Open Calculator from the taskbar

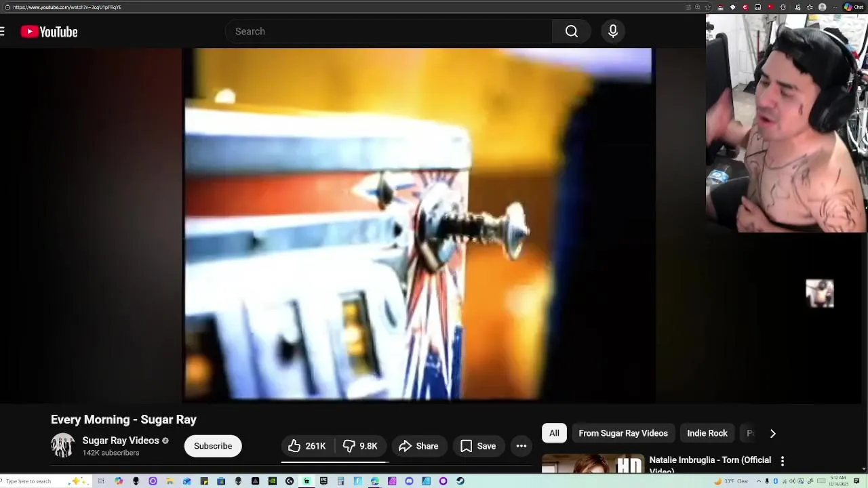tap(340, 481)
